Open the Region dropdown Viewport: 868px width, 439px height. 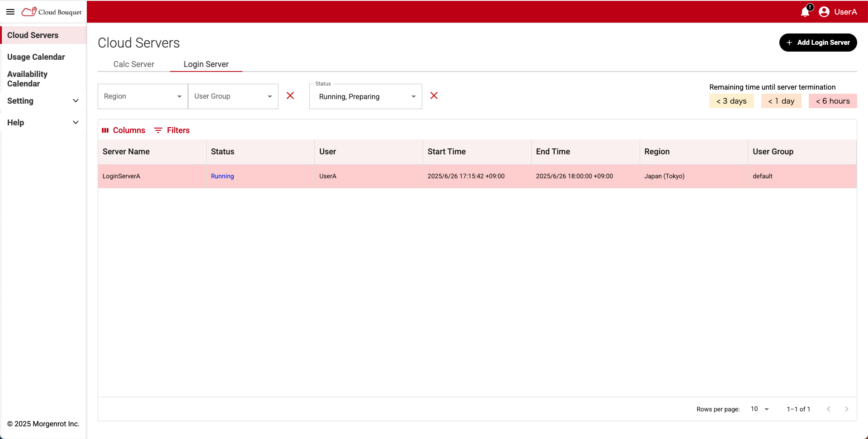(143, 96)
